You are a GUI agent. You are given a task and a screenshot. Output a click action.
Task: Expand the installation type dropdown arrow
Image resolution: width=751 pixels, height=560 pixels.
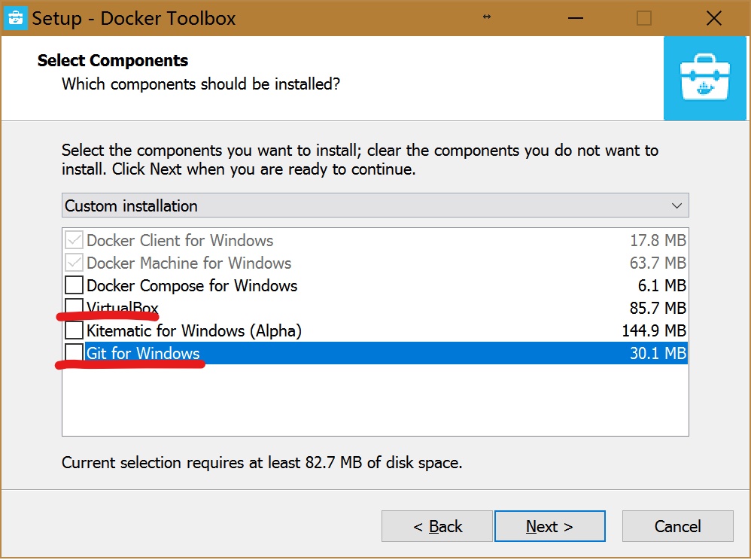coord(677,205)
